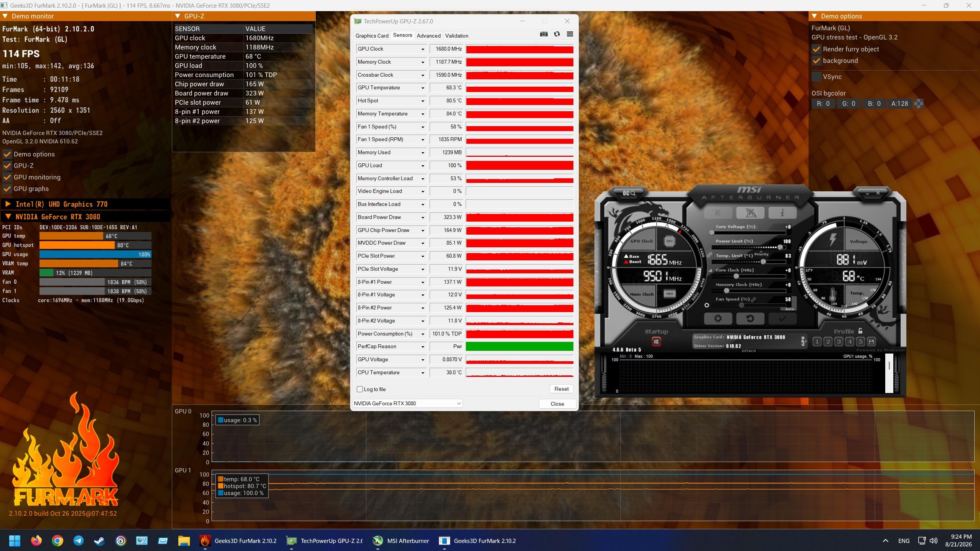This screenshot has height=551, width=980.
Task: Open the Memory Used sensor dropdown
Action: (423, 153)
